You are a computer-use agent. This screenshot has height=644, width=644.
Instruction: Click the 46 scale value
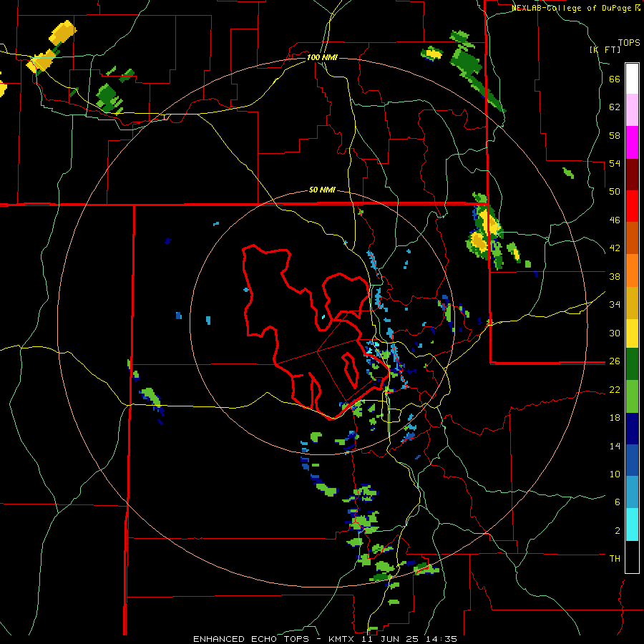615,220
